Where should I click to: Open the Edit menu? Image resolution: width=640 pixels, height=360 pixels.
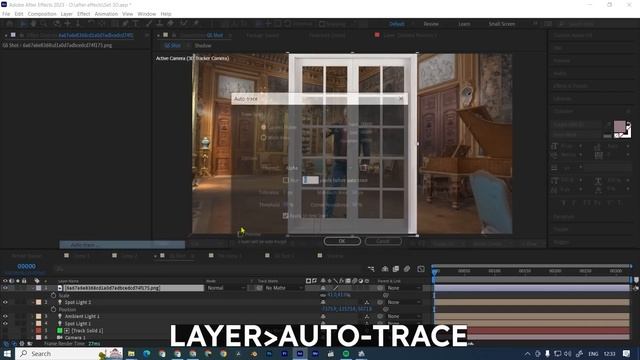point(19,14)
